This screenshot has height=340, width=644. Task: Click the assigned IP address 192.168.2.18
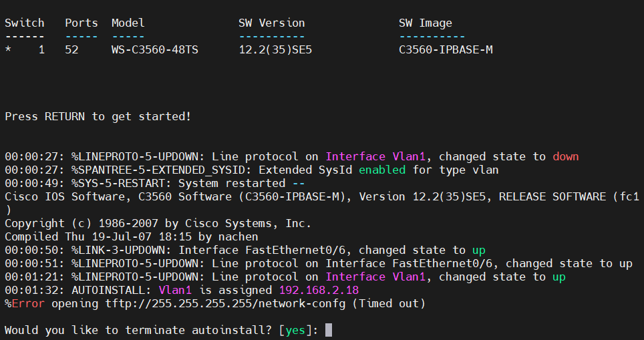click(x=315, y=291)
